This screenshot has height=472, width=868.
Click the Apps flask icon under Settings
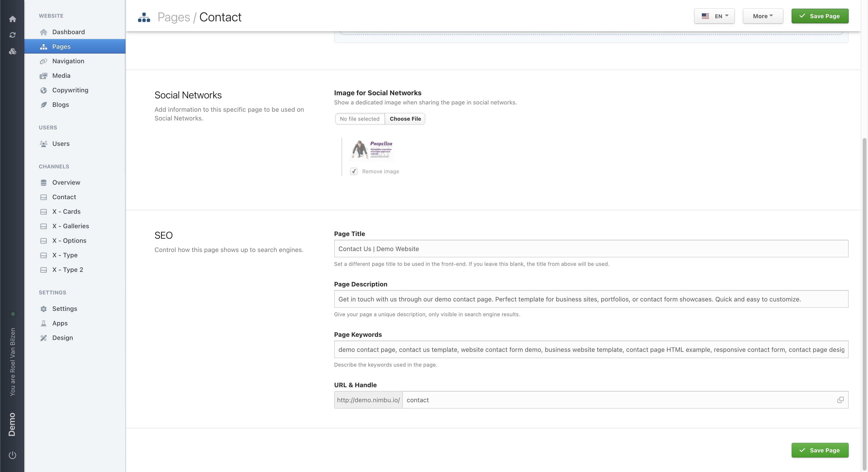(44, 323)
